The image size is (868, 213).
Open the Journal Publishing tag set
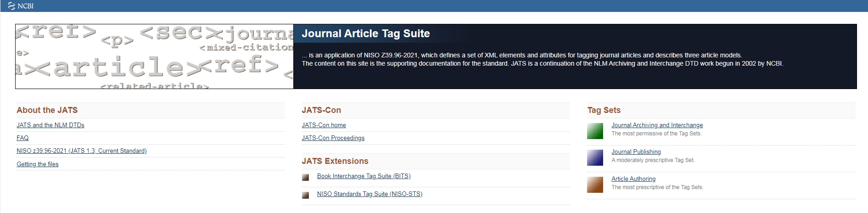tap(636, 151)
